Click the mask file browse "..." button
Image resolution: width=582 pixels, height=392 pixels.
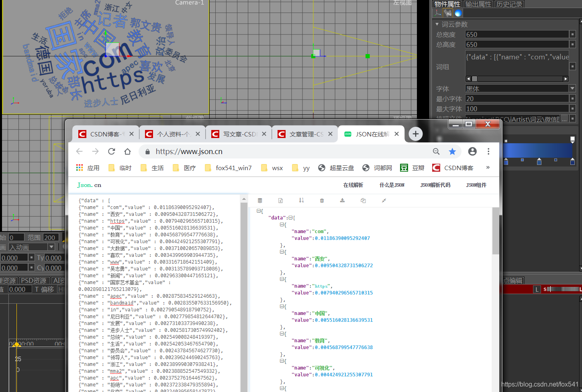point(564,118)
